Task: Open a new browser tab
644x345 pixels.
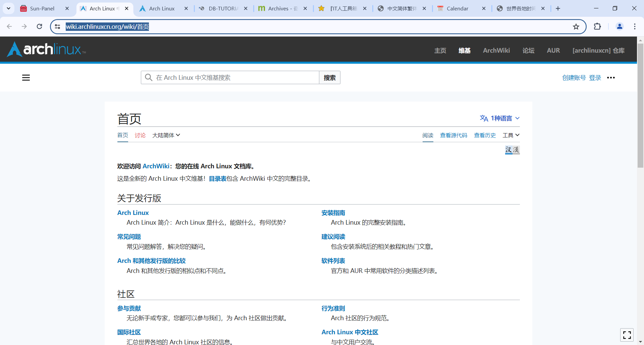Action: (x=558, y=8)
